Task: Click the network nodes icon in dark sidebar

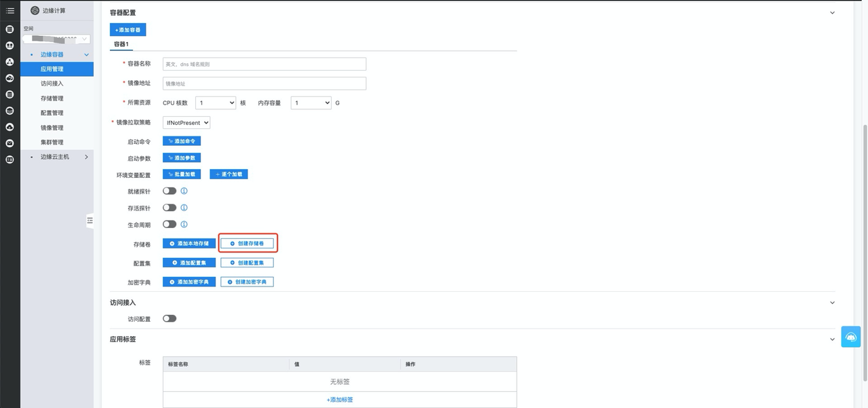Action: tap(10, 62)
